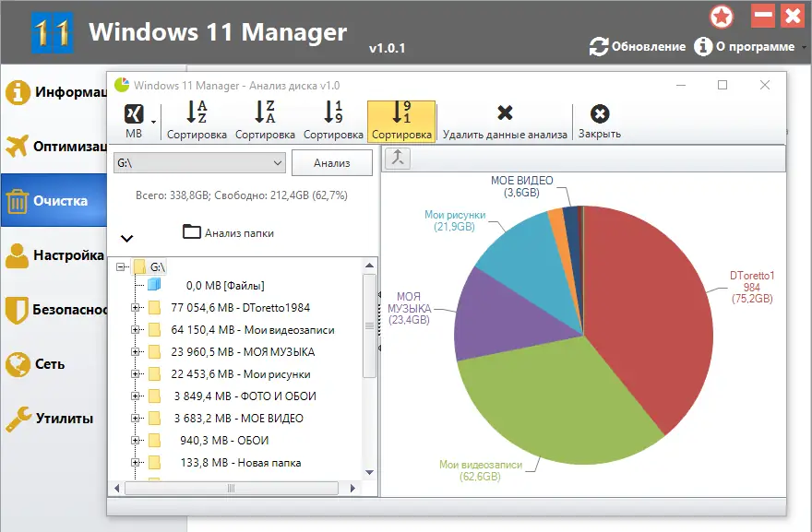The height and width of the screenshot is (532, 812).
Task: Select the 77 054,6 MB - DToretto1984 row
Action: (x=240, y=308)
